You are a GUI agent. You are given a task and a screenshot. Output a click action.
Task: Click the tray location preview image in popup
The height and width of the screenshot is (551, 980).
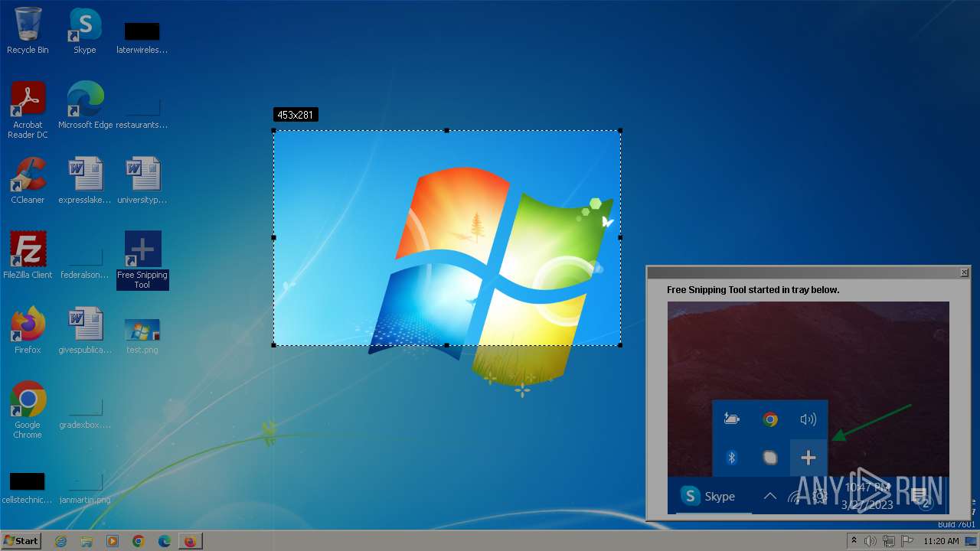[x=808, y=408]
